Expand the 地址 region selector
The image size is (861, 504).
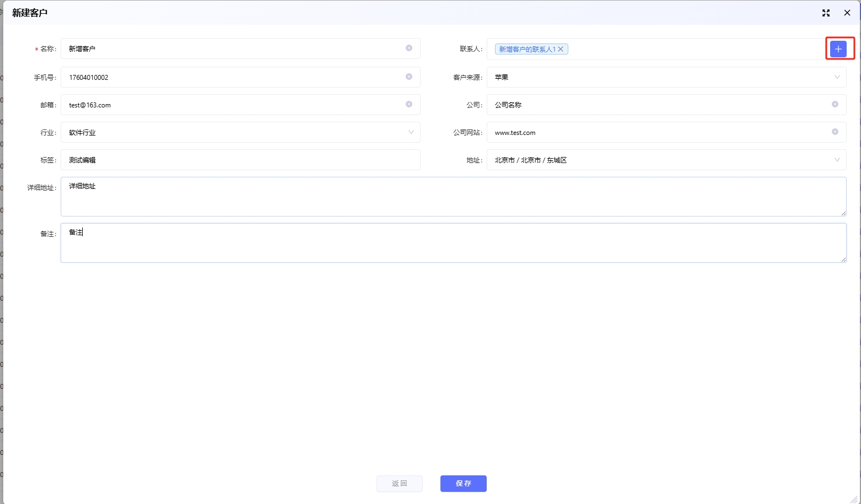(837, 160)
